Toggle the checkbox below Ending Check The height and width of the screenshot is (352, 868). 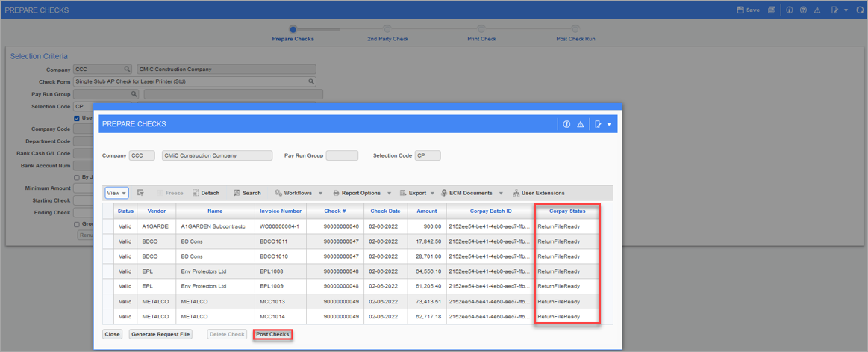coord(77,224)
